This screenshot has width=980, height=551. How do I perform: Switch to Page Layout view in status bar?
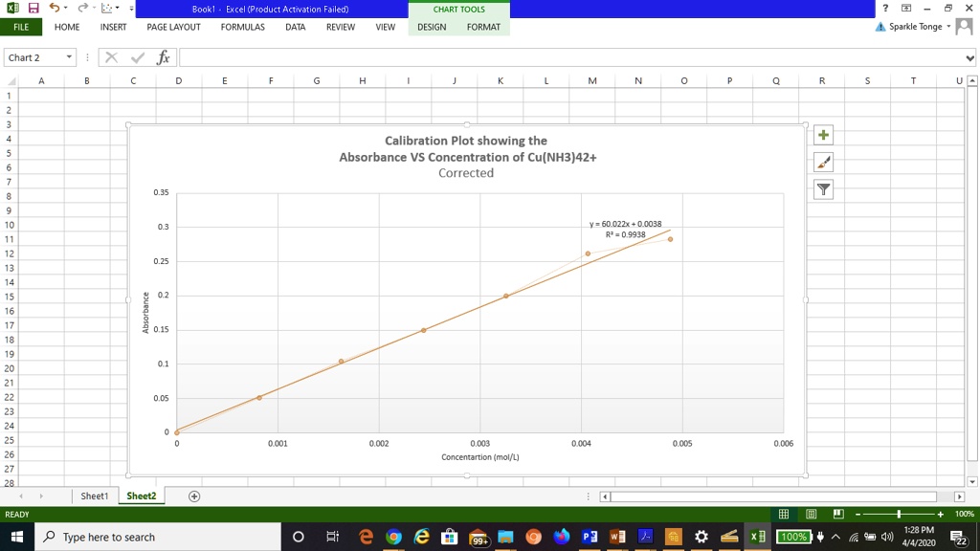[x=812, y=514]
